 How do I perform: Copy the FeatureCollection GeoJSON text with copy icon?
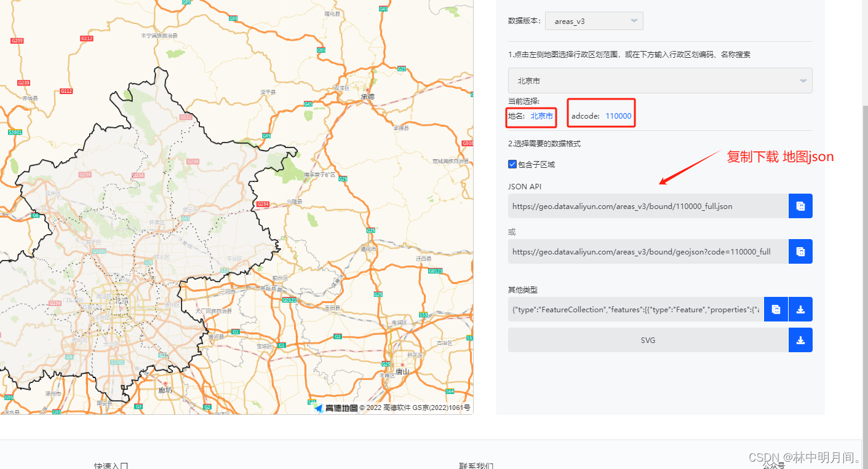pos(775,309)
